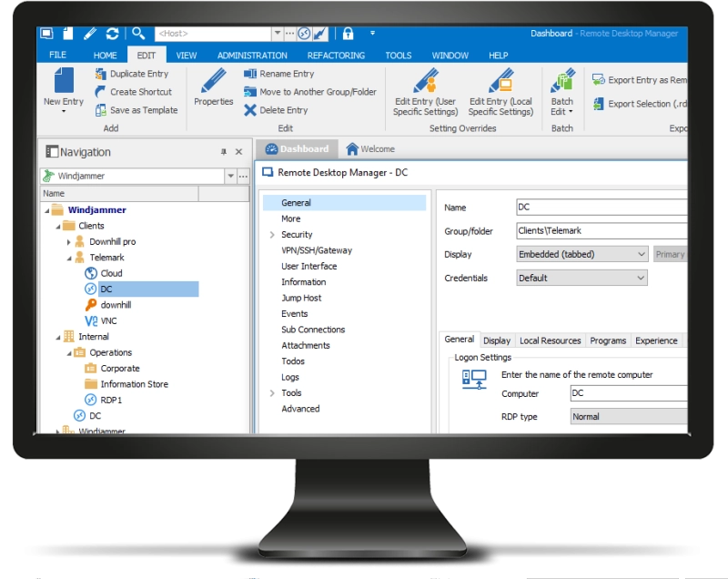
Task: Collapse the Clients folder node
Action: pyautogui.click(x=58, y=227)
